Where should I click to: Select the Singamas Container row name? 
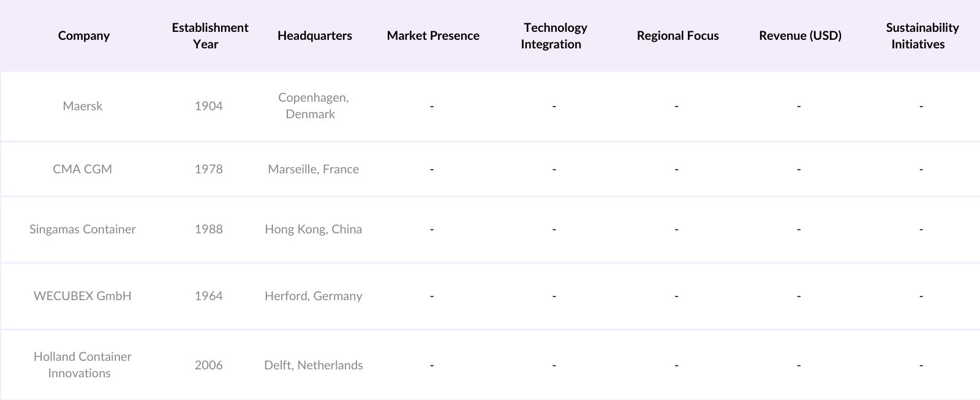tap(83, 229)
